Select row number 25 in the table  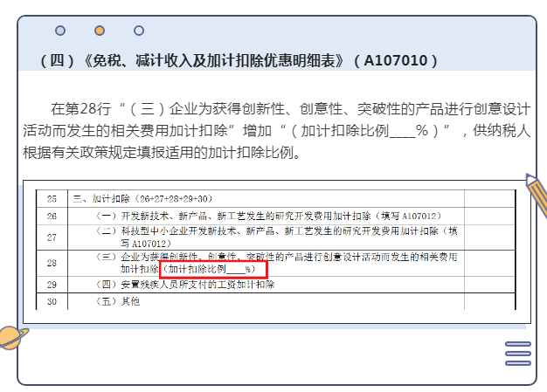pos(52,199)
